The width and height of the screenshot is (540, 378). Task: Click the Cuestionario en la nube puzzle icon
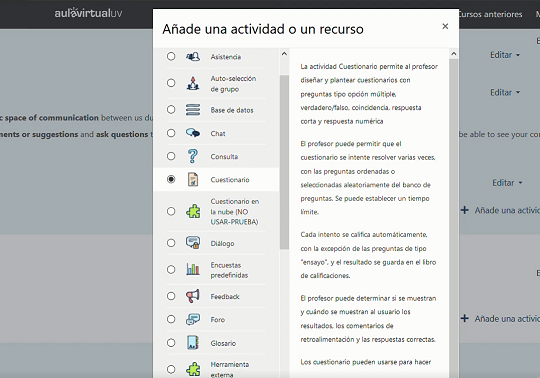click(193, 211)
